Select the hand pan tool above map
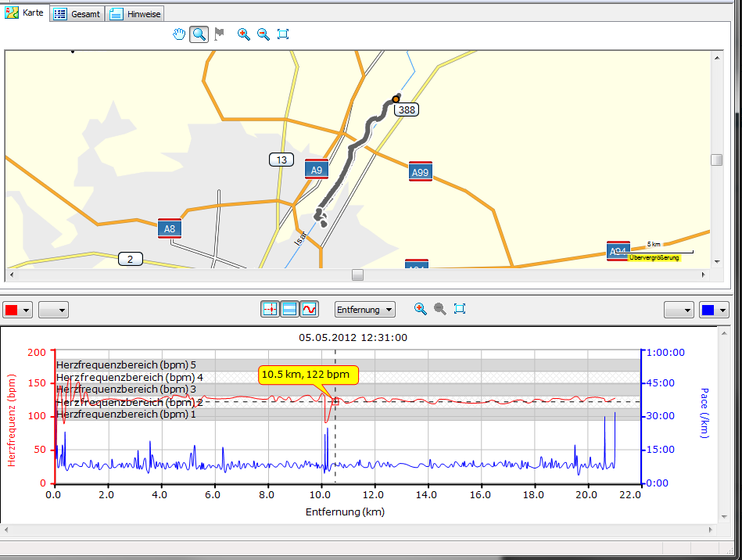 point(179,34)
